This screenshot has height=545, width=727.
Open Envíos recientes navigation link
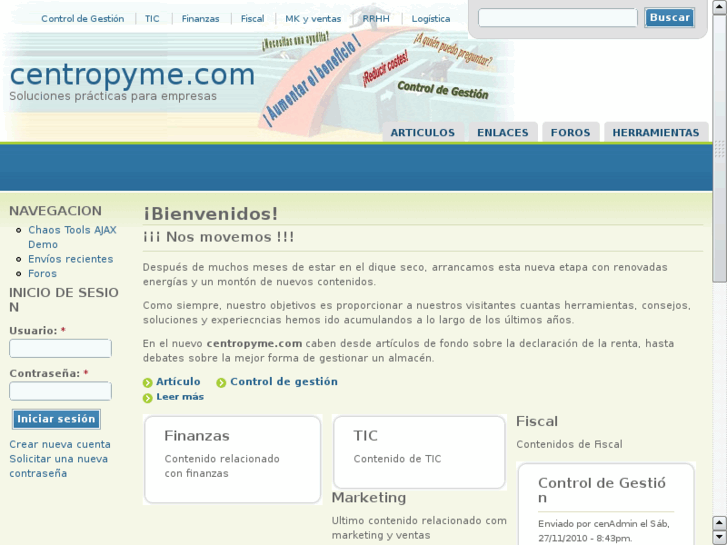click(x=70, y=259)
